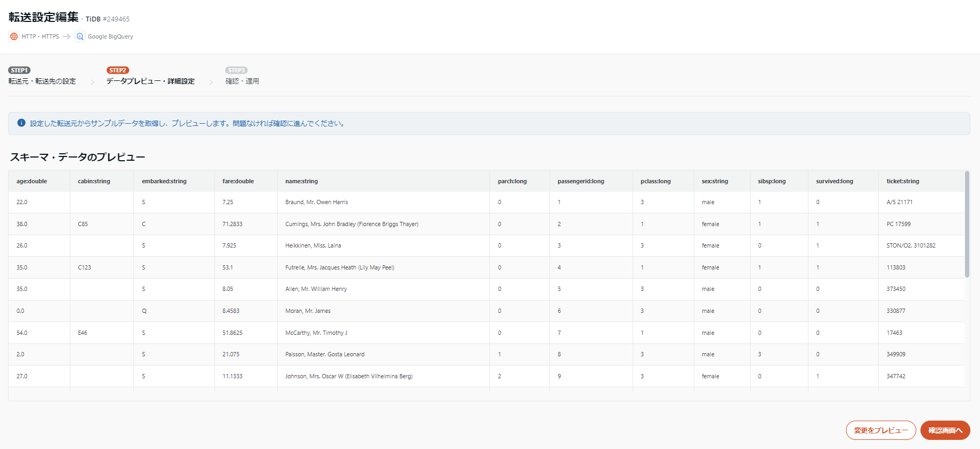Click the arrow icon between HTTP and BigQuery

point(66,36)
